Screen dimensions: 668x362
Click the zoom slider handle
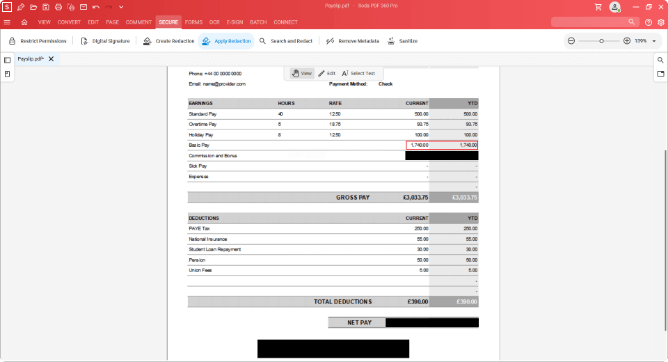602,41
